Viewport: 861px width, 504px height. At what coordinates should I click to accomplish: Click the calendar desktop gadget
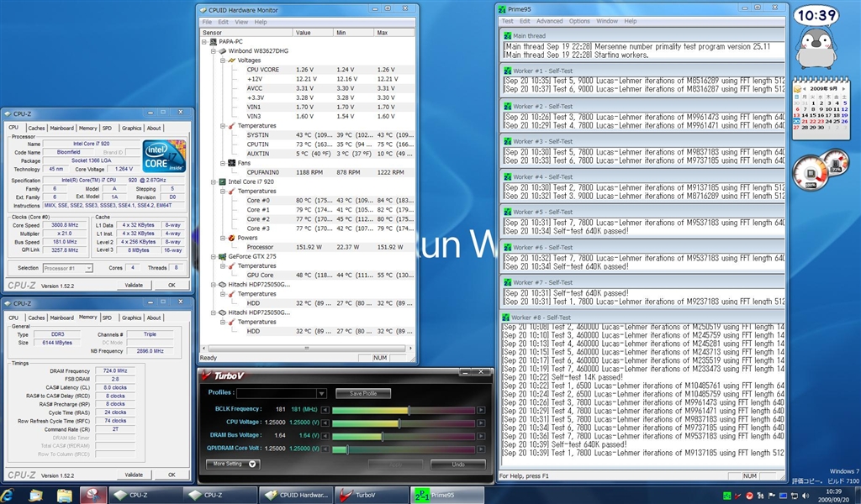click(x=821, y=108)
